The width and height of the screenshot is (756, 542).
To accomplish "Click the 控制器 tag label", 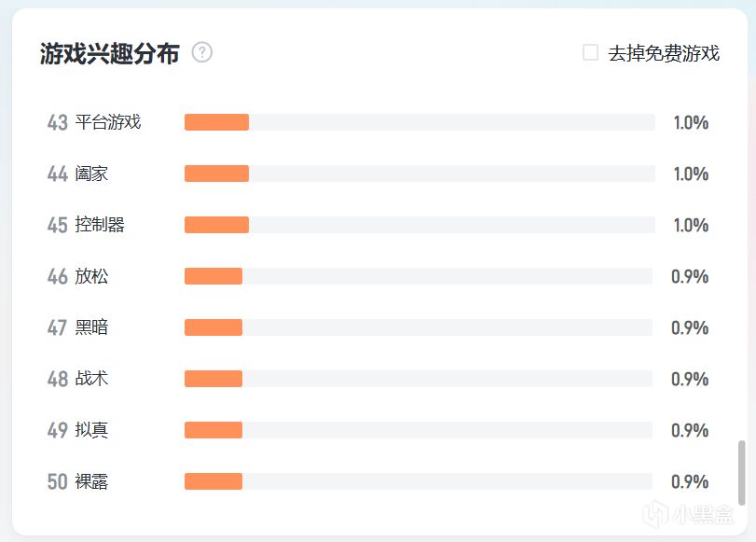I will 100,225.
